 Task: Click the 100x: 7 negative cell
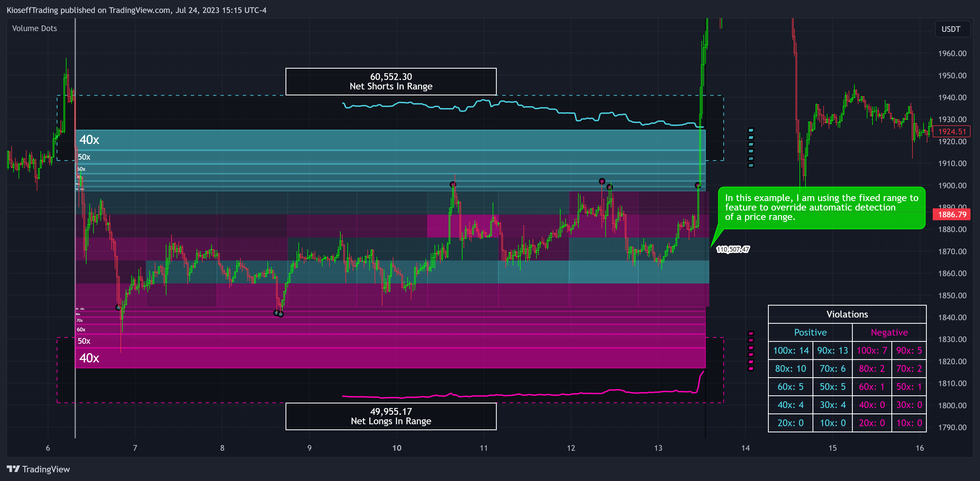click(x=872, y=350)
